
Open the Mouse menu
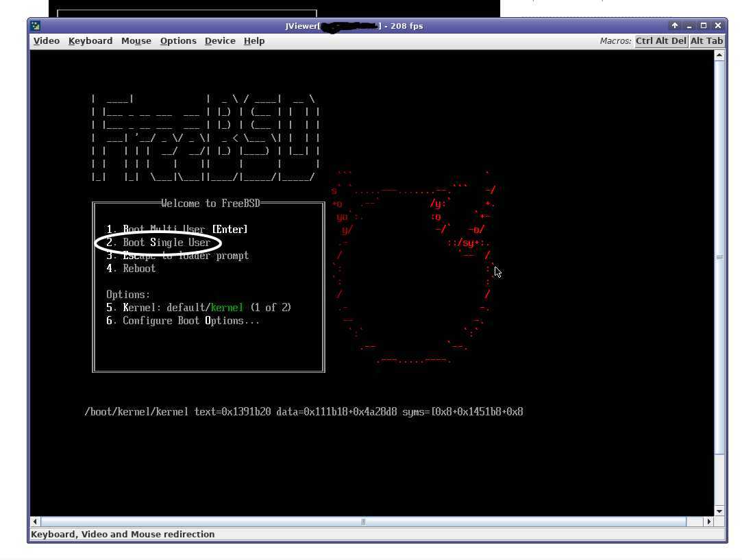(x=136, y=40)
